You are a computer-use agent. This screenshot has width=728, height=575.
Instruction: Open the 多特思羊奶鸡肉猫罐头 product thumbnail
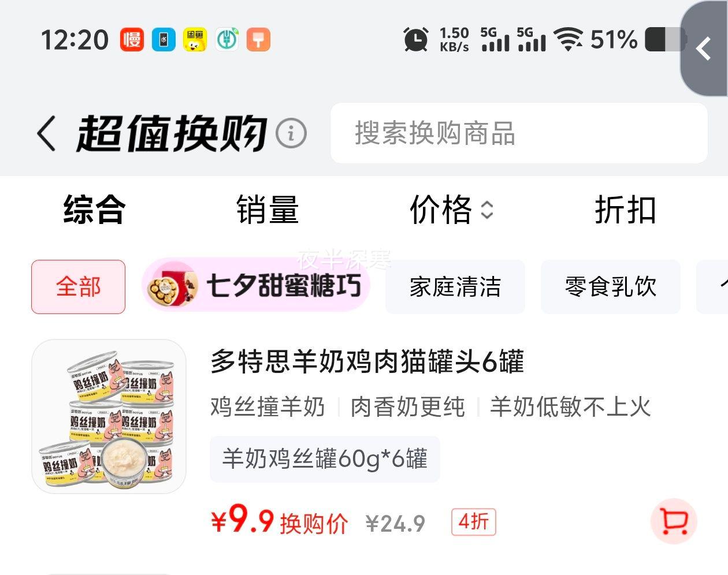109,416
